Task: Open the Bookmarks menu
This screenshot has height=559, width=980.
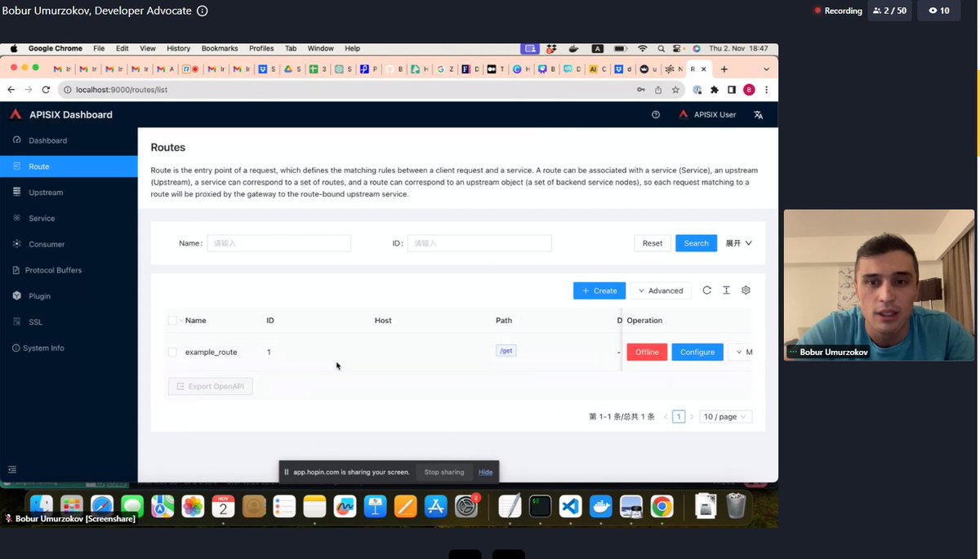Action: coord(220,49)
